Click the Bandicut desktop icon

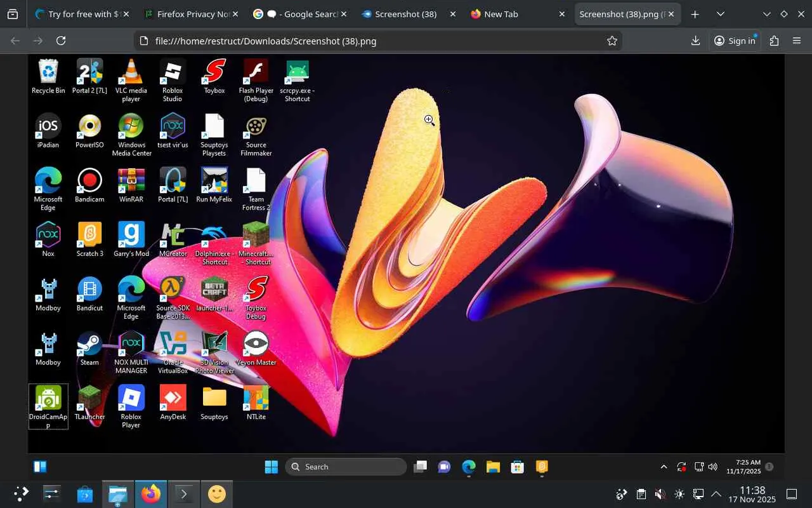click(89, 294)
